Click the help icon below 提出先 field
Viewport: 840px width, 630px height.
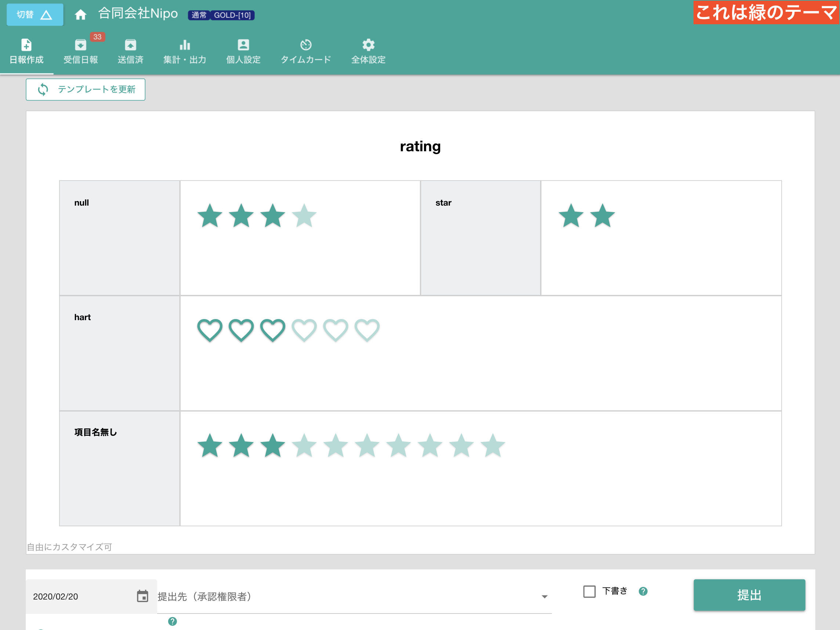click(173, 621)
